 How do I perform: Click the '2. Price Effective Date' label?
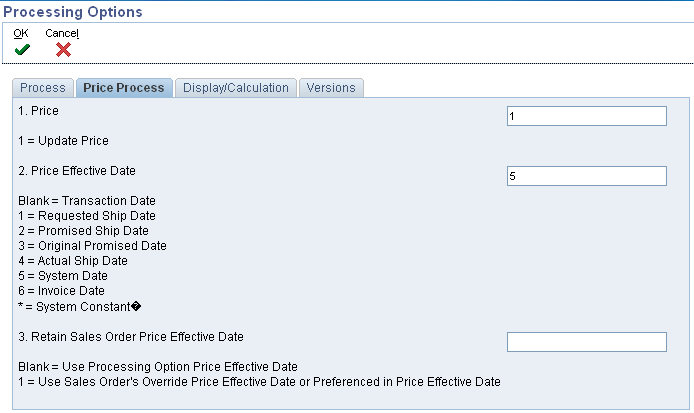[77, 171]
